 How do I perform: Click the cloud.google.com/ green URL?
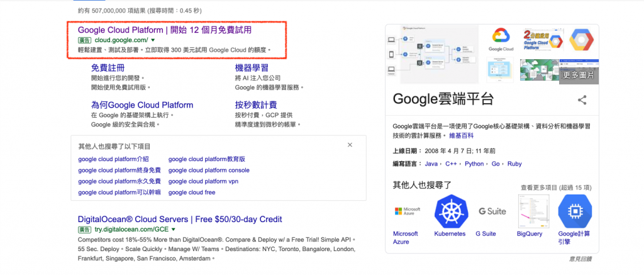(x=121, y=40)
